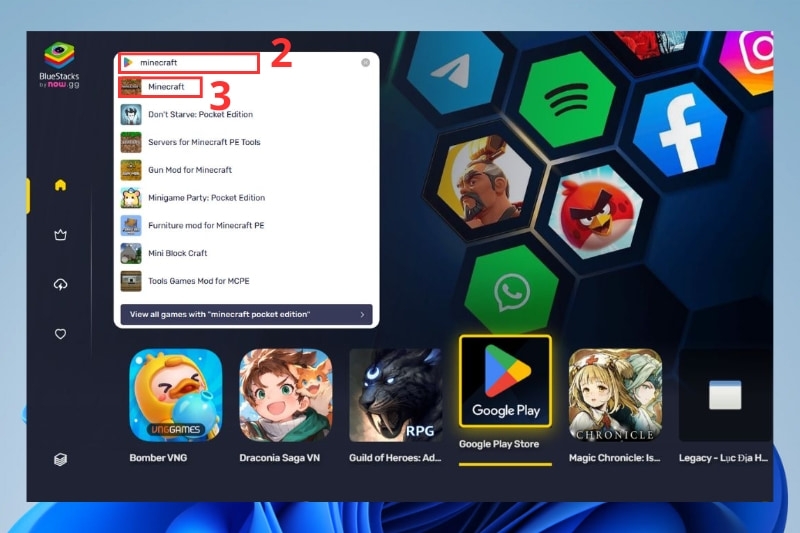Open the Facebook hexagon icon

(x=681, y=130)
